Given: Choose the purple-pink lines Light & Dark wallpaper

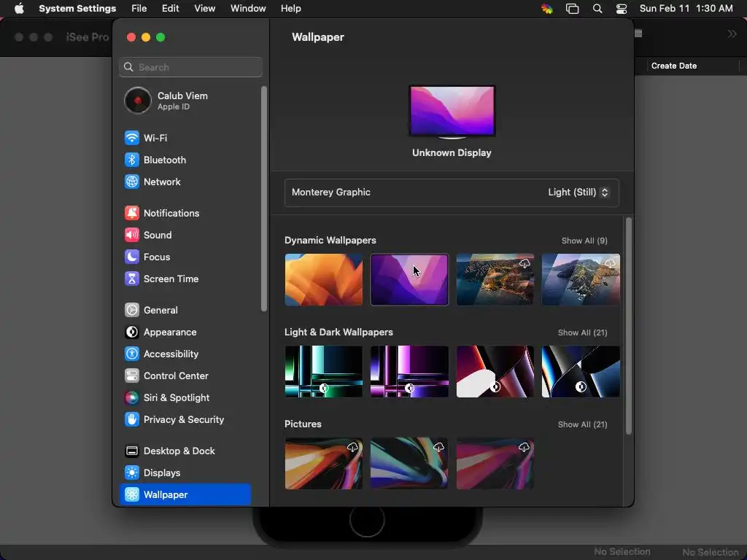Looking at the screenshot, I should click(x=409, y=371).
